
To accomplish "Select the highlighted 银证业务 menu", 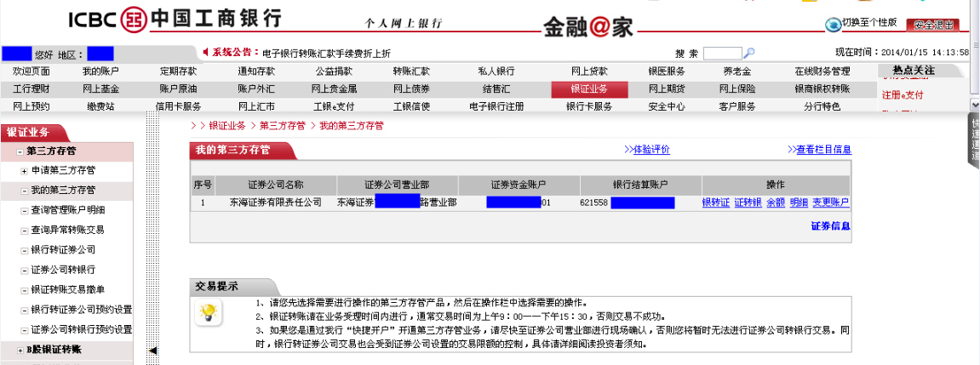I will (588, 89).
